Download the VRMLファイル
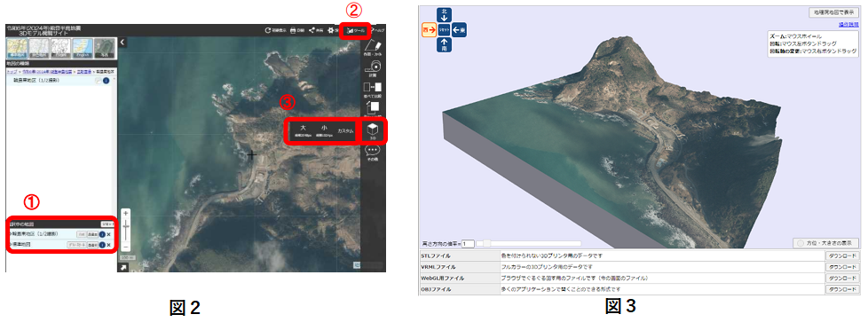 pos(842,267)
